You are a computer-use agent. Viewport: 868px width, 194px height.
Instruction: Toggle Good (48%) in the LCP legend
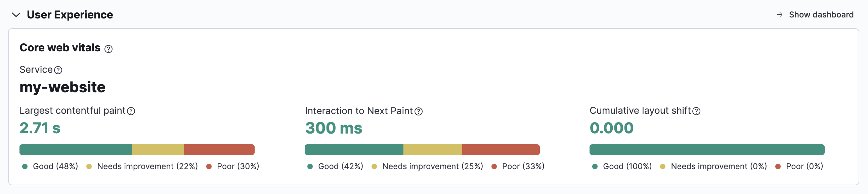click(x=55, y=166)
